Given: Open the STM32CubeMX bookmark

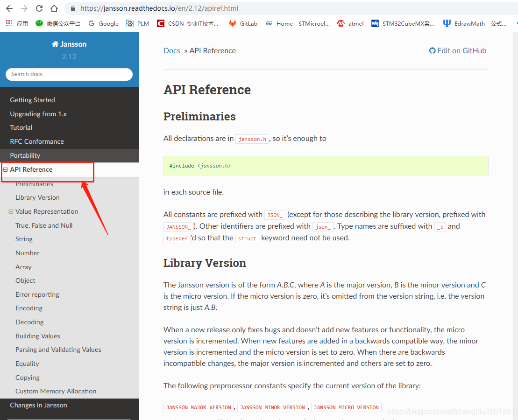Looking at the screenshot, I should 403,23.
